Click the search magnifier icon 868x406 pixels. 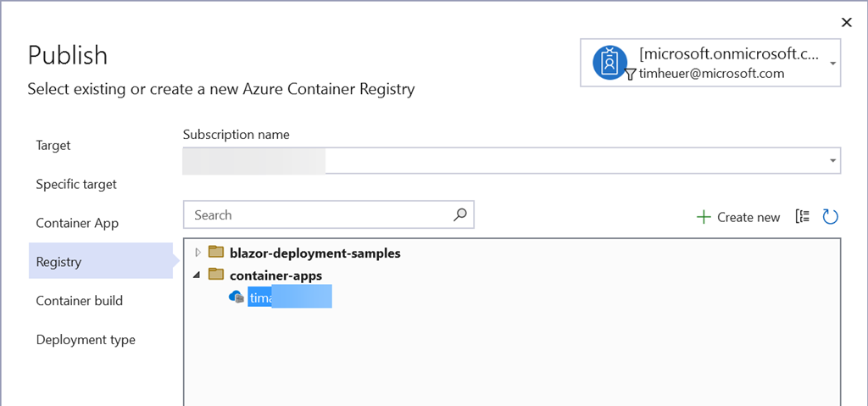(x=460, y=215)
